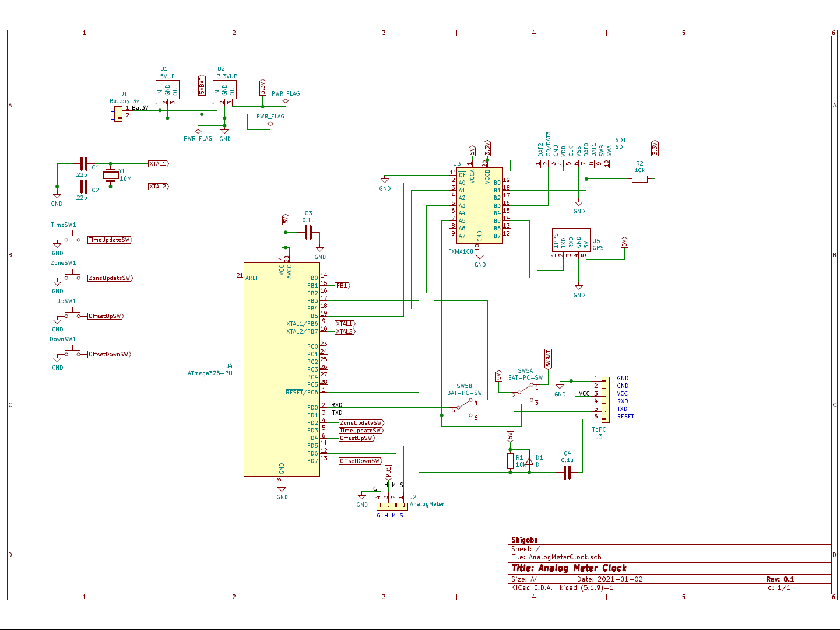
Task: Select the OffsetDownSW label near DownSW1
Action: (108, 354)
